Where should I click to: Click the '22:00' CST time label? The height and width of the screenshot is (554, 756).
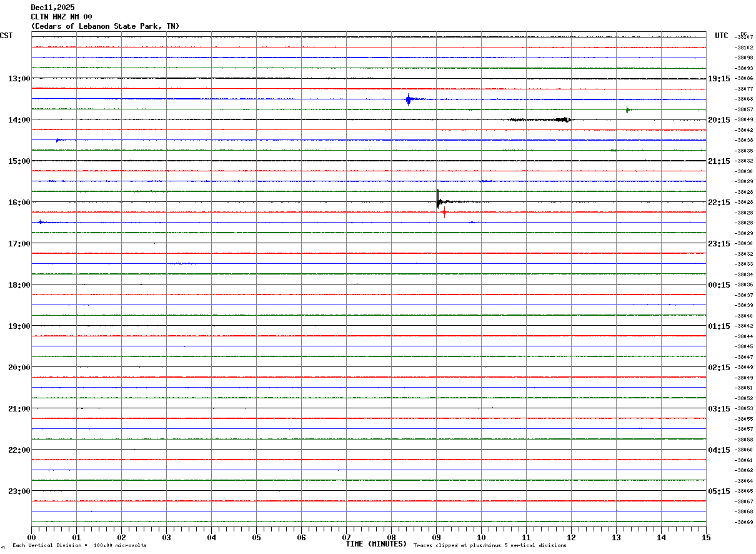[19, 450]
